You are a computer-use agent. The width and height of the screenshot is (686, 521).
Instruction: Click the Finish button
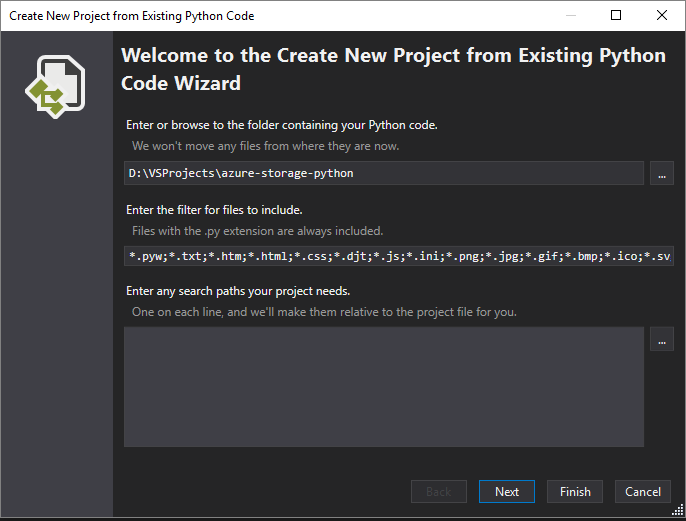[575, 492]
